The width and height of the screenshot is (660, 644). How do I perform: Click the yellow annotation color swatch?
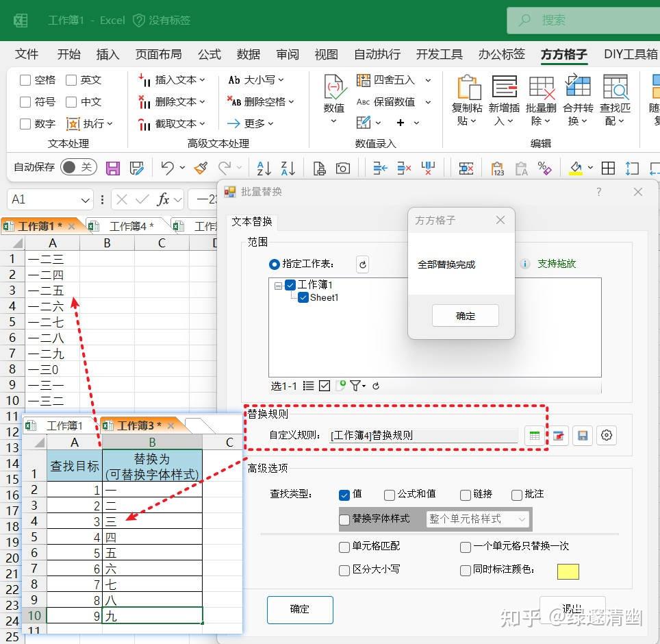568,570
